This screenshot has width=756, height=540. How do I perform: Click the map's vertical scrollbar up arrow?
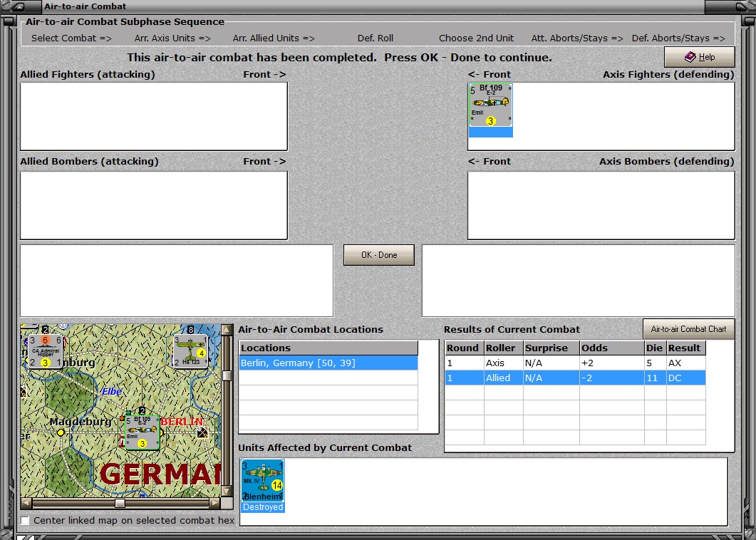(x=227, y=331)
